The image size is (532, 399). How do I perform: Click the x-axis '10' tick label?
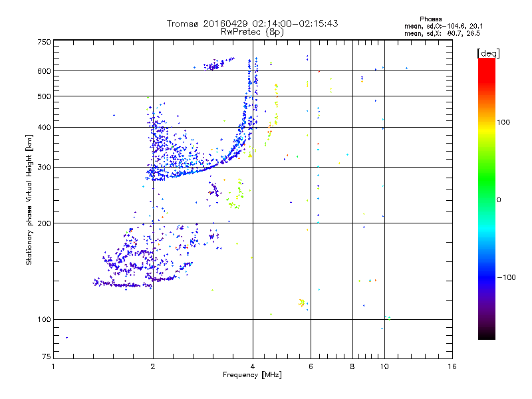point(384,366)
